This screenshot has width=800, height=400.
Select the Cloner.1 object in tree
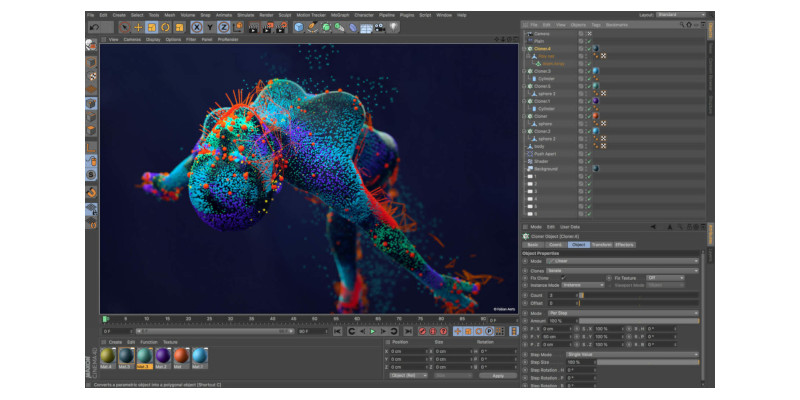542,101
